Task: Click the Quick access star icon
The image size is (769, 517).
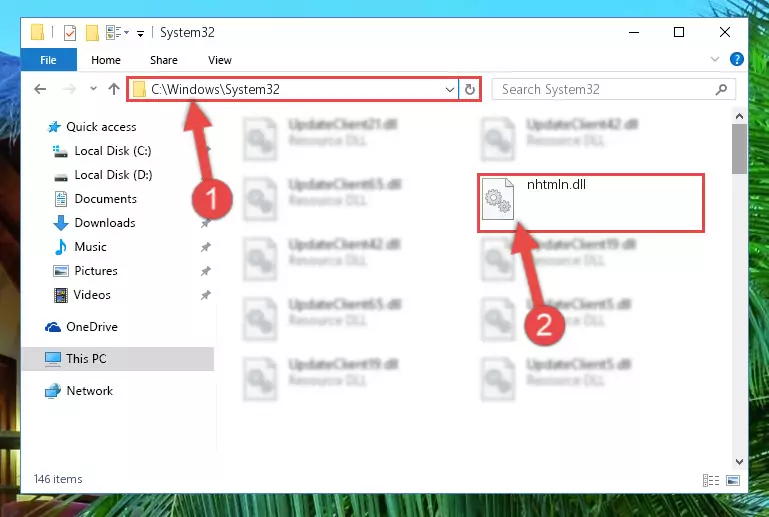Action: (x=53, y=127)
